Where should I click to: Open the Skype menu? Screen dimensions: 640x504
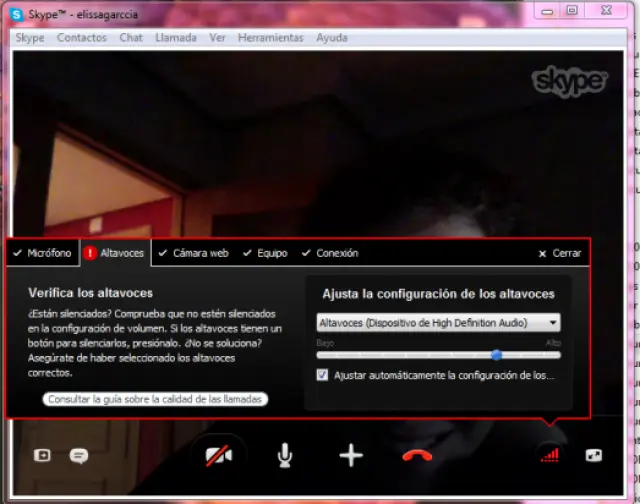30,38
